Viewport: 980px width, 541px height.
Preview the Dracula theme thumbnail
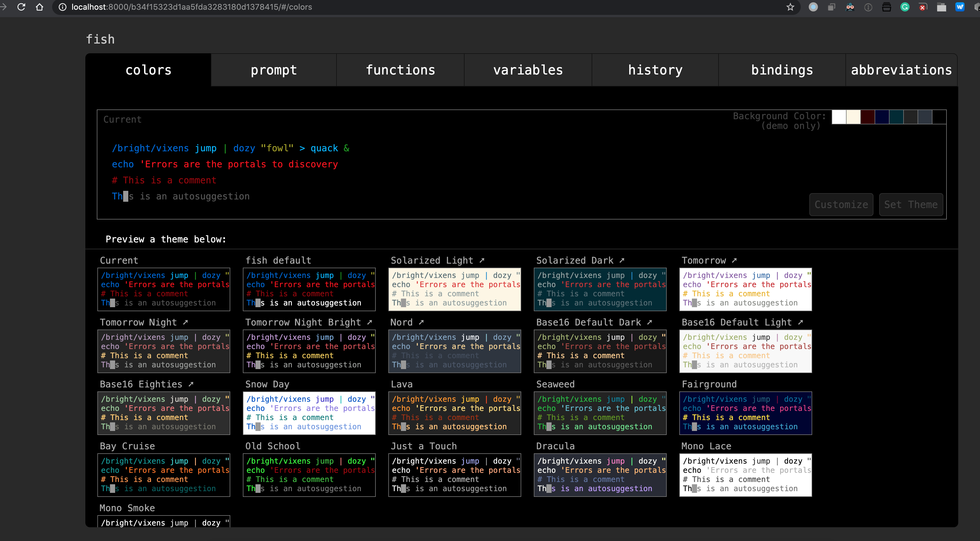[x=600, y=475]
